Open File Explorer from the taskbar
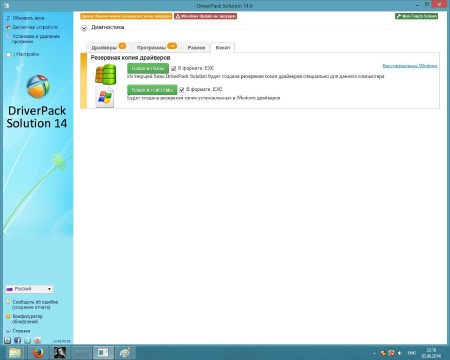Viewport: 450px width, 360px height. pyautogui.click(x=15, y=353)
